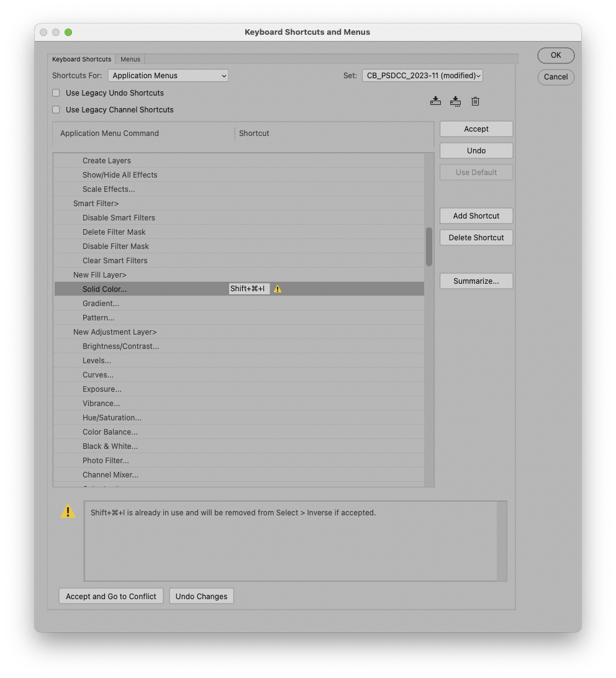Image resolution: width=616 pixels, height=678 pixels.
Task: Click the warning icon in the conflict message area
Action: [x=68, y=512]
